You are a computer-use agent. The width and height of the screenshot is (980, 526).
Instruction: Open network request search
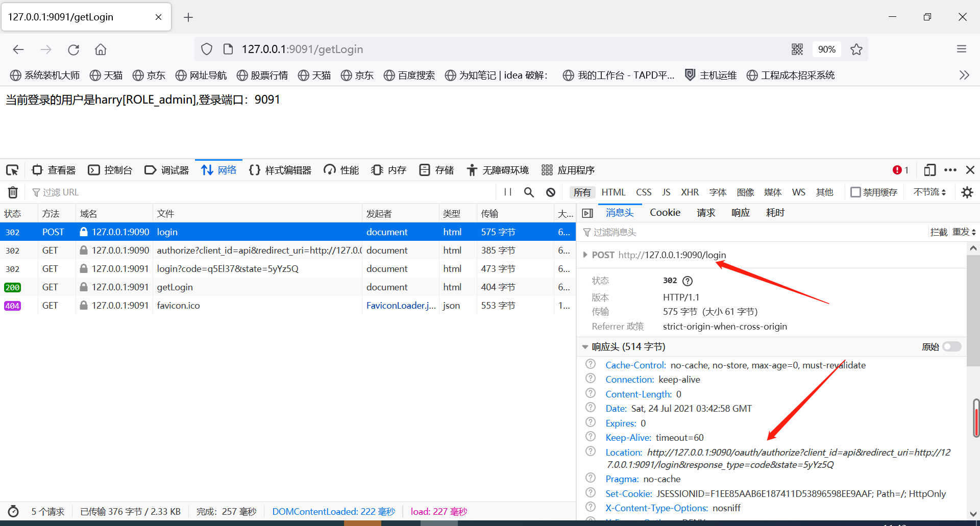[x=529, y=192]
